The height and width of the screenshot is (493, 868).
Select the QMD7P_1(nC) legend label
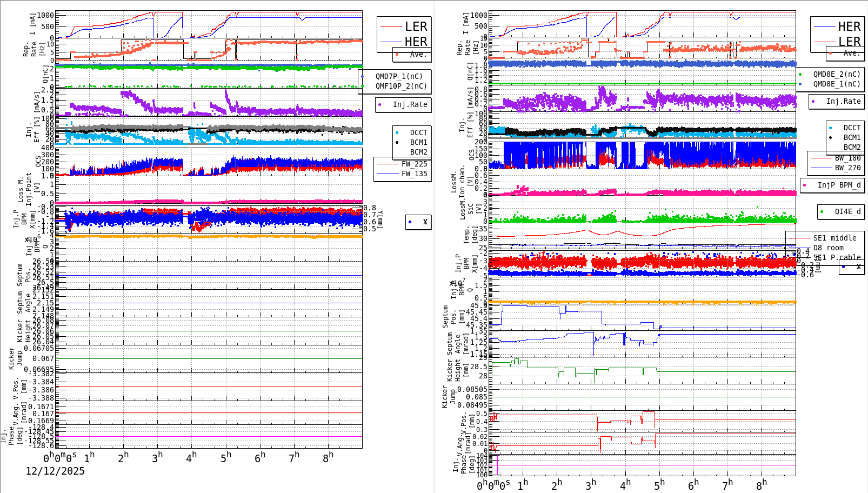coord(399,77)
